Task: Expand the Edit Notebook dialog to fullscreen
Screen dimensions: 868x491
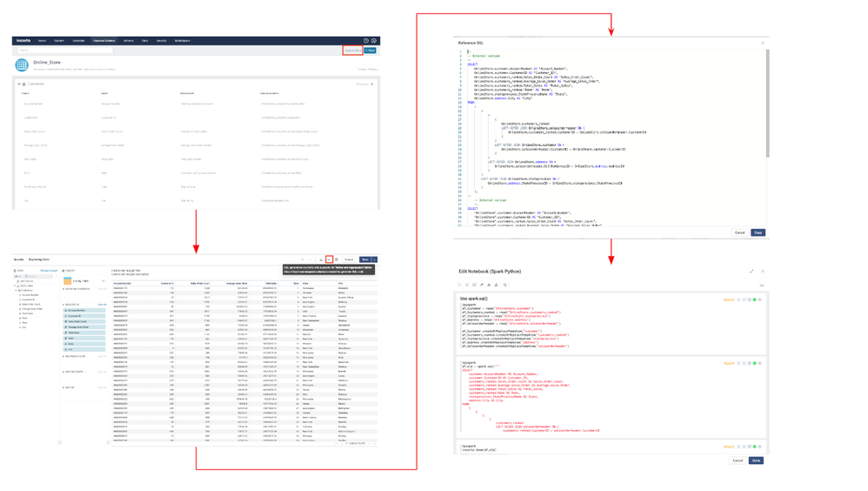Action: click(752, 272)
